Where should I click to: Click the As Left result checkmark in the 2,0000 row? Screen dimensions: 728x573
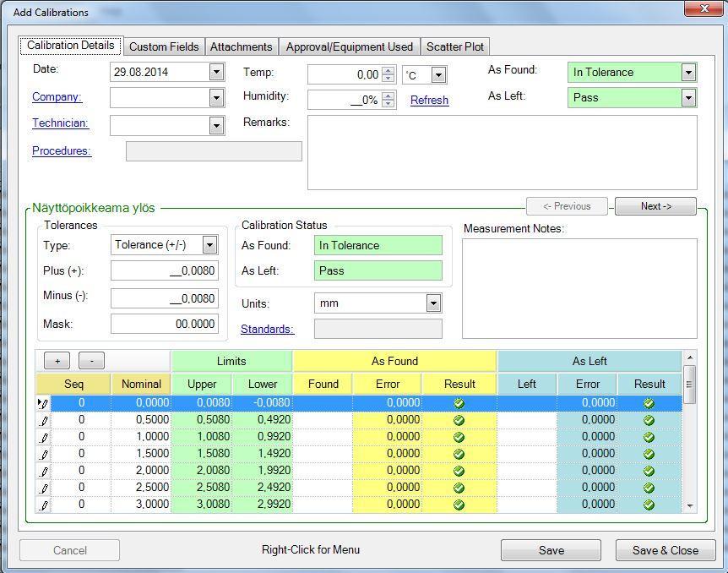point(649,471)
